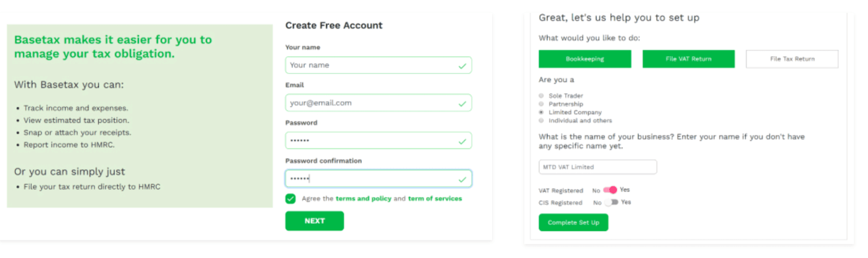Select the File VAT Return option

(688, 59)
